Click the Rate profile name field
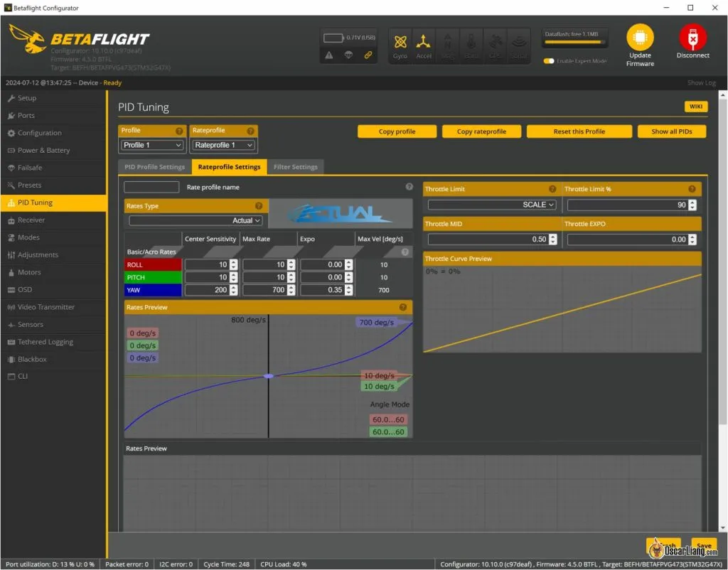Screen dimensions: 728x570 [151, 187]
